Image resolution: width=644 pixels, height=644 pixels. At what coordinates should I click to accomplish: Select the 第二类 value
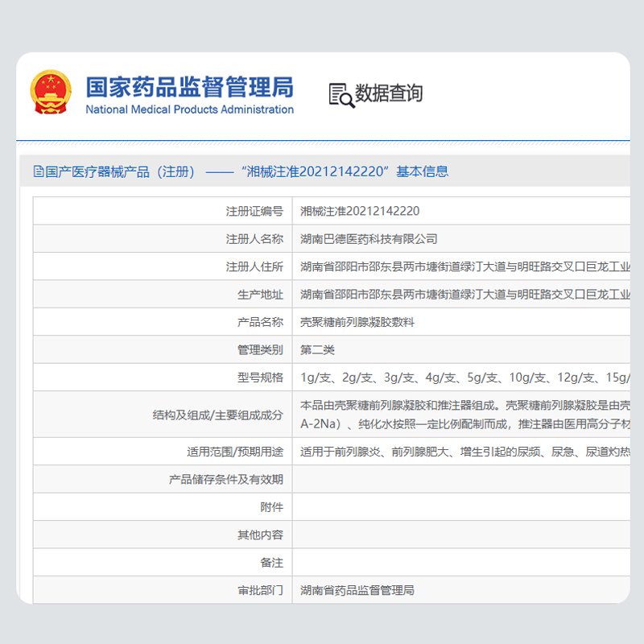pyautogui.click(x=317, y=350)
